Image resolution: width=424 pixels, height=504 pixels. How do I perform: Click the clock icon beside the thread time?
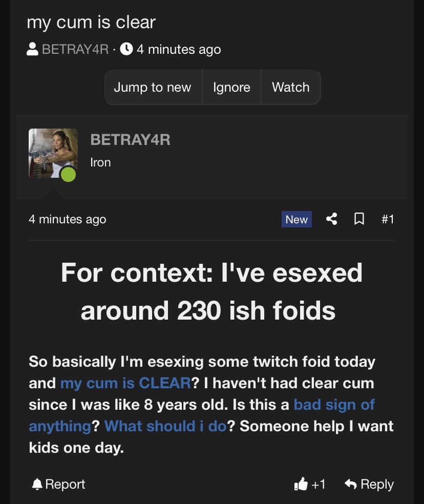coord(126,49)
